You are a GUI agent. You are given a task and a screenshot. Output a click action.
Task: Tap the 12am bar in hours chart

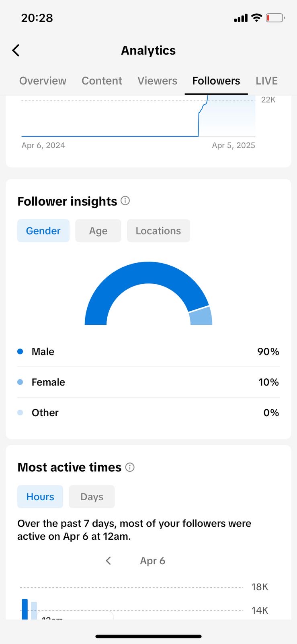point(25,609)
